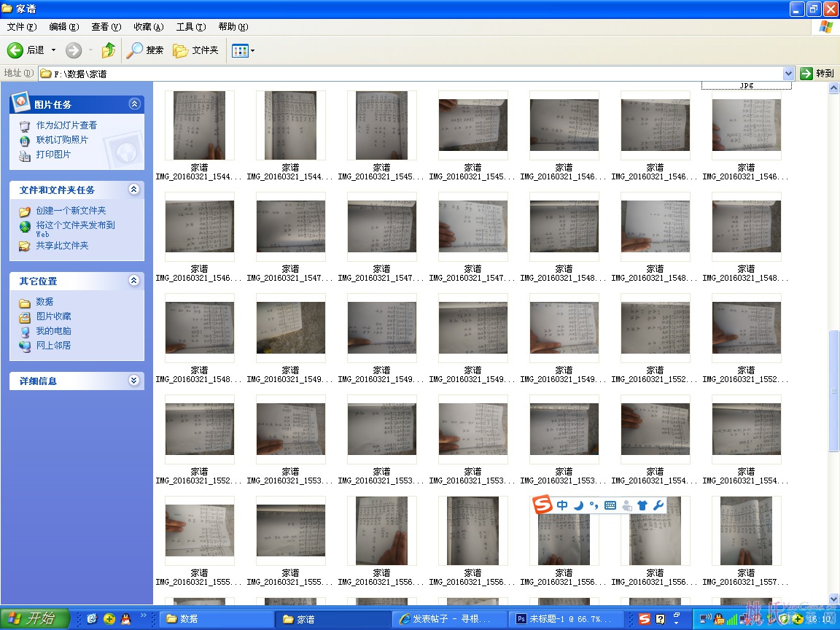Go up one folder level
Screen dimensions: 840x630
pyautogui.click(x=109, y=50)
